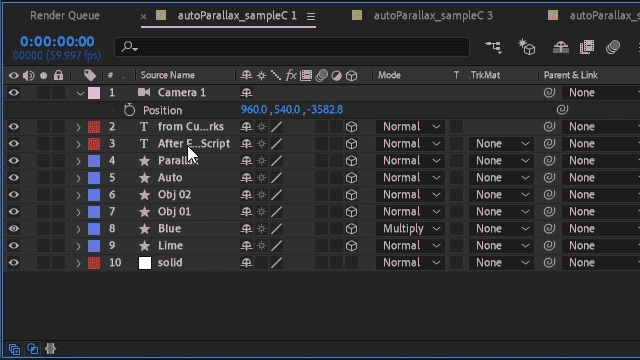
Task: Click the parent pick whip for Lime
Action: [549, 246]
